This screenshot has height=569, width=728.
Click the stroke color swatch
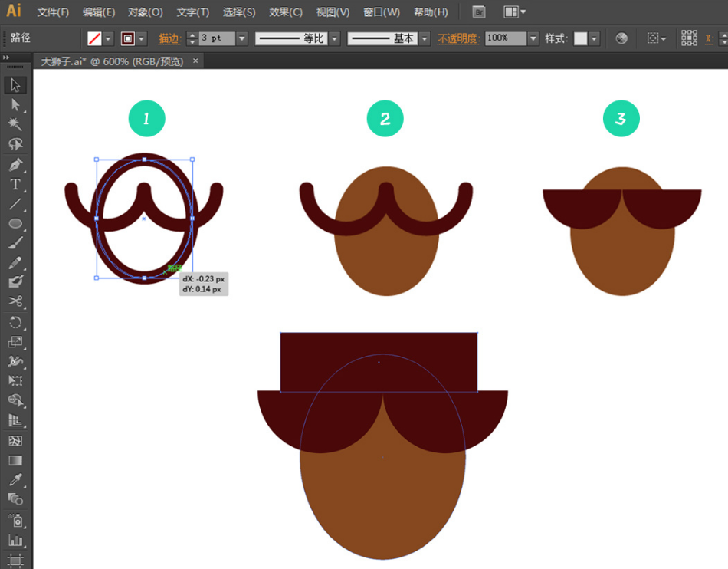pyautogui.click(x=128, y=38)
